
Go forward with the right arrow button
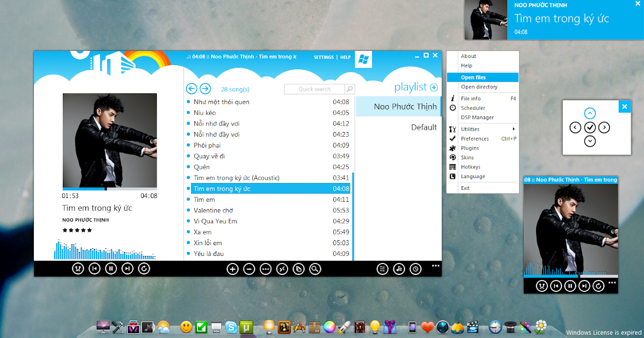[x=205, y=89]
